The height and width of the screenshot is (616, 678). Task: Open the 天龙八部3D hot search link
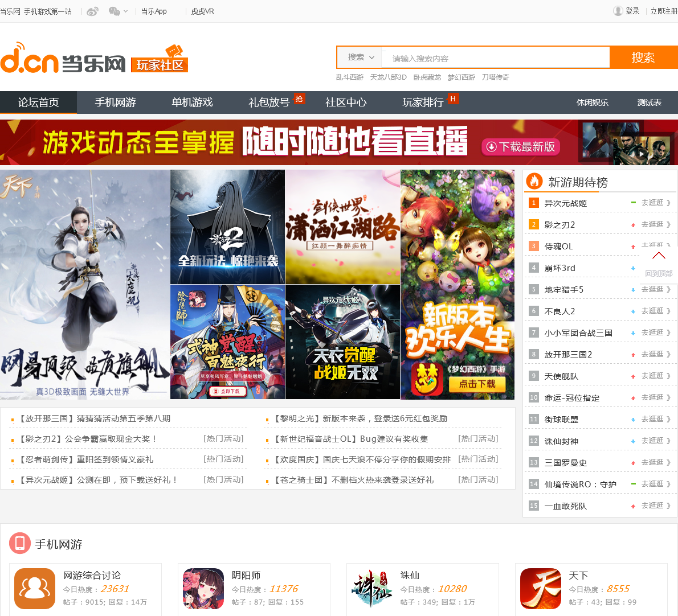click(x=389, y=77)
